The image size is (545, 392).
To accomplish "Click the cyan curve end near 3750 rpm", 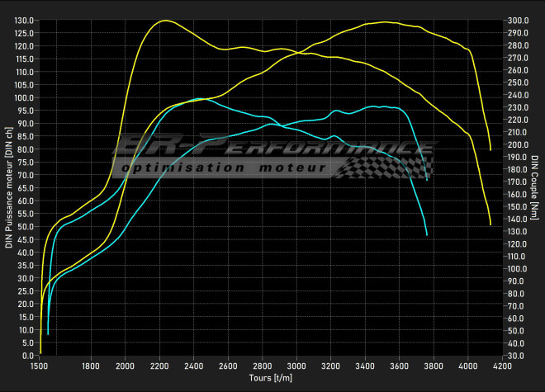I will pos(427,234).
